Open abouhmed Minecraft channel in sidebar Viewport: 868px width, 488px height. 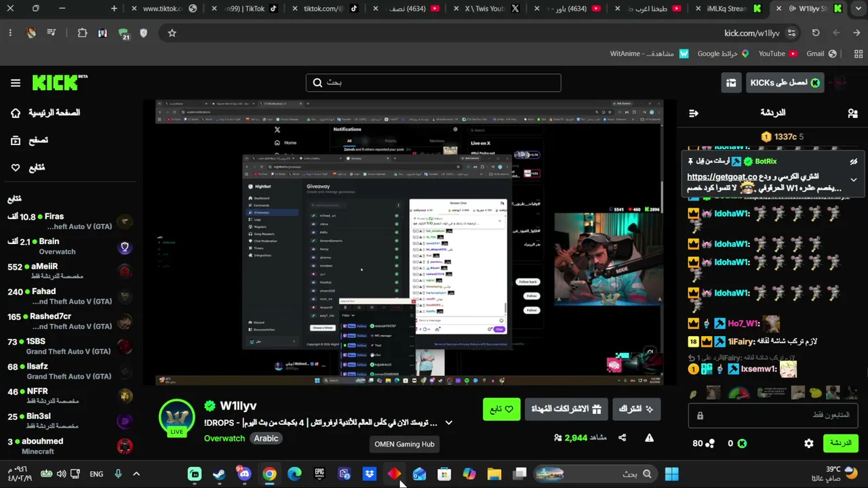(x=70, y=446)
